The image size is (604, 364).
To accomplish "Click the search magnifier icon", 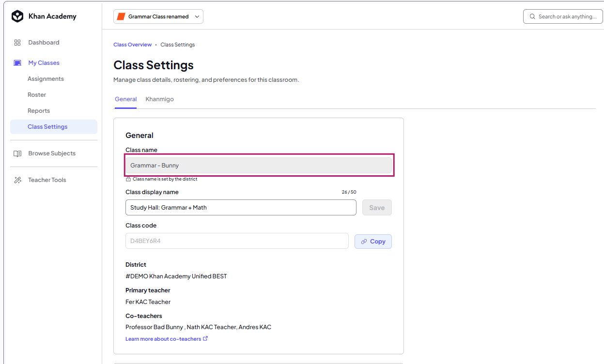I will click(x=533, y=16).
